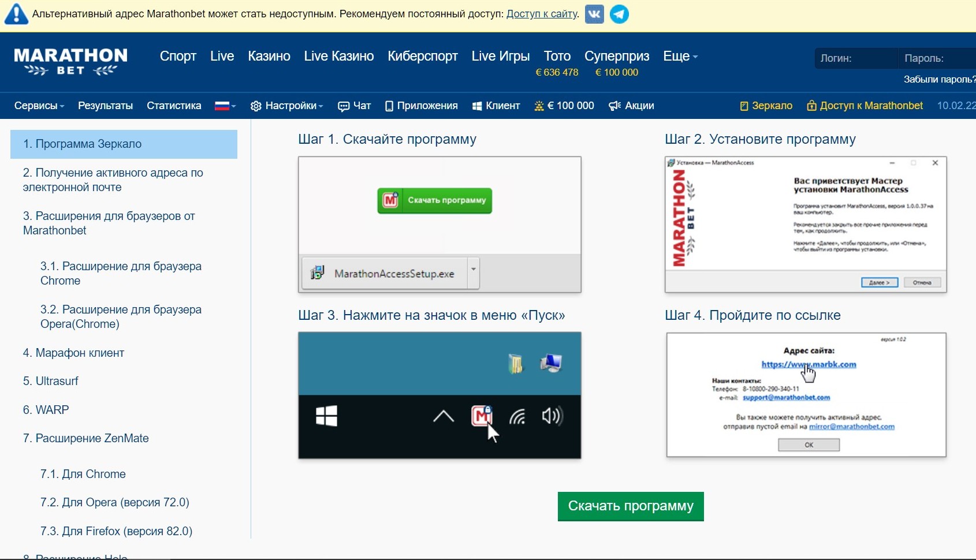Click the Шаг 1. Скачайте программу heading
This screenshot has width=976, height=560.
tap(388, 139)
